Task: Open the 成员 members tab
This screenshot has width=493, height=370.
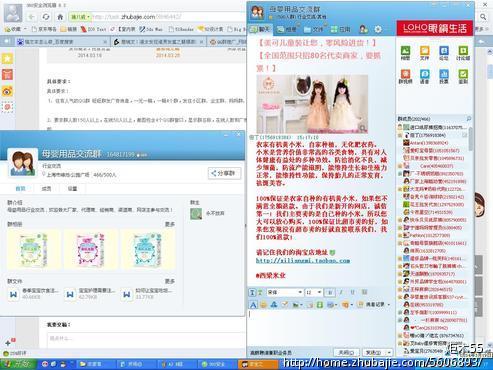Action: point(46,189)
